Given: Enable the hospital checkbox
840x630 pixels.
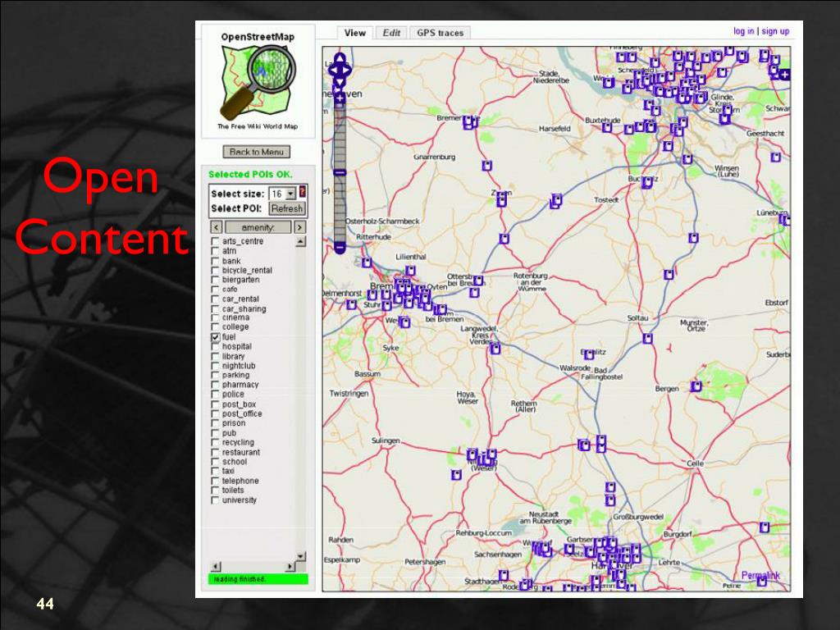Looking at the screenshot, I should [x=216, y=347].
